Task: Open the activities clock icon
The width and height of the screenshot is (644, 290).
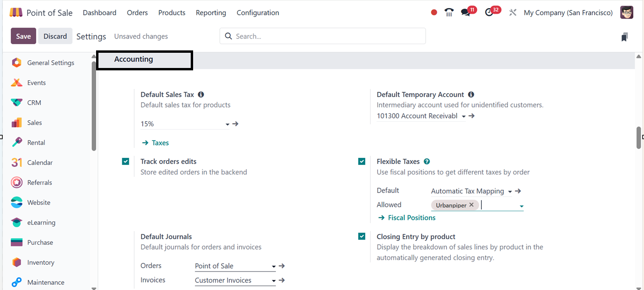Action: point(489,13)
